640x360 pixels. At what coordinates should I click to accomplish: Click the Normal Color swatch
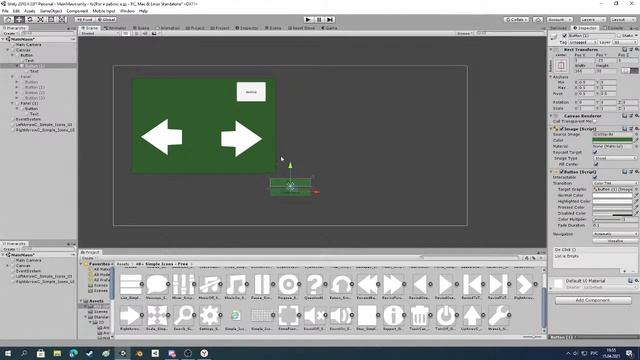point(612,195)
